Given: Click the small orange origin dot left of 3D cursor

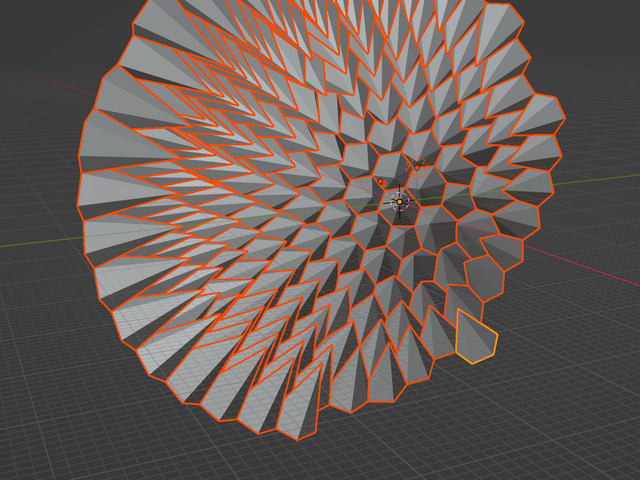Looking at the screenshot, I should 380,182.
